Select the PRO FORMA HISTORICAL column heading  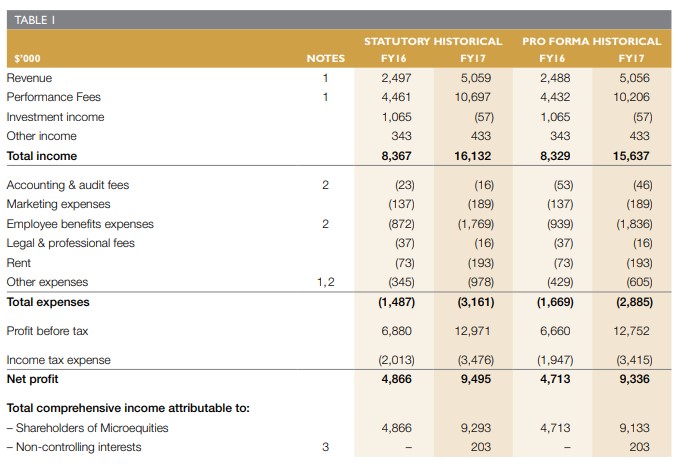592,41
